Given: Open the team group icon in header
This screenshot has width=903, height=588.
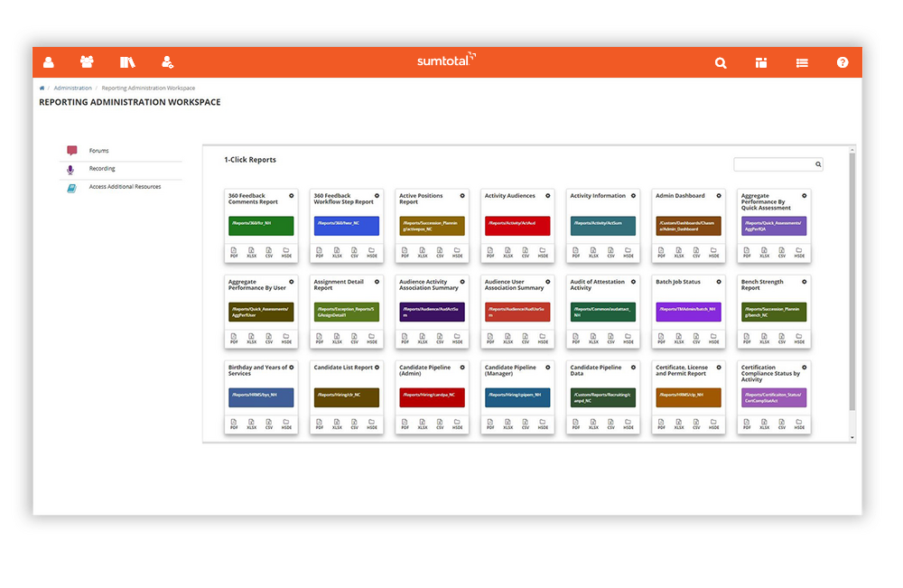Looking at the screenshot, I should click(x=87, y=62).
